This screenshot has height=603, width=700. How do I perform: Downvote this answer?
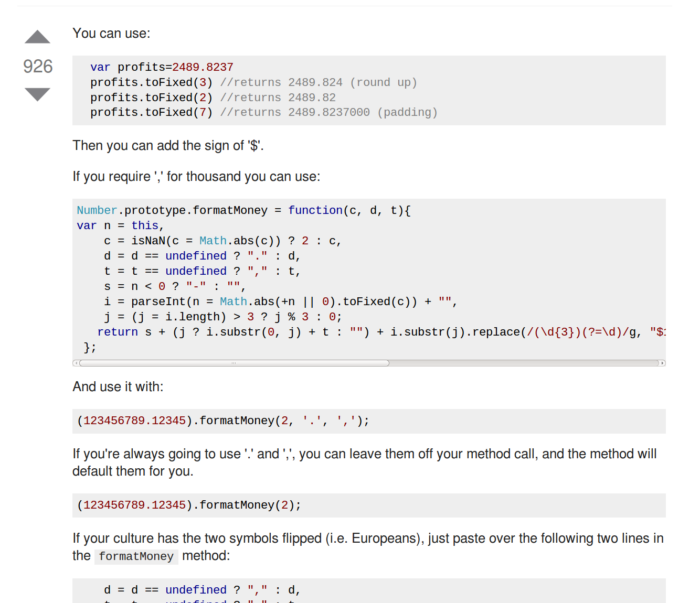[37, 94]
